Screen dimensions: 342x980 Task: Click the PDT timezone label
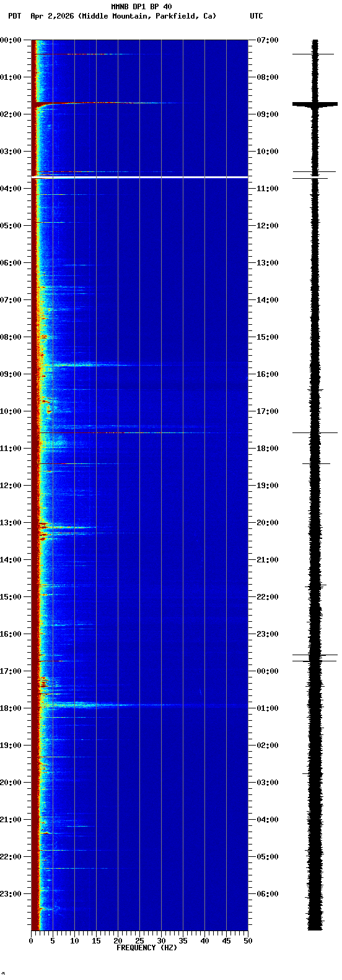tap(14, 16)
